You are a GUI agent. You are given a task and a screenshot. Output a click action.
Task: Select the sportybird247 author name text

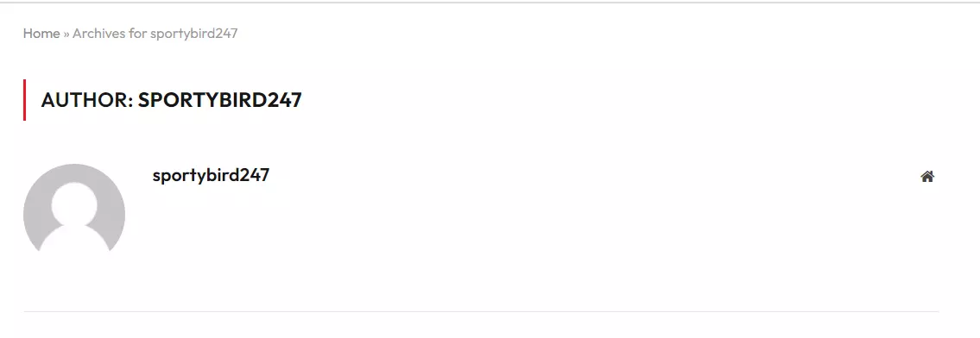pyautogui.click(x=211, y=175)
